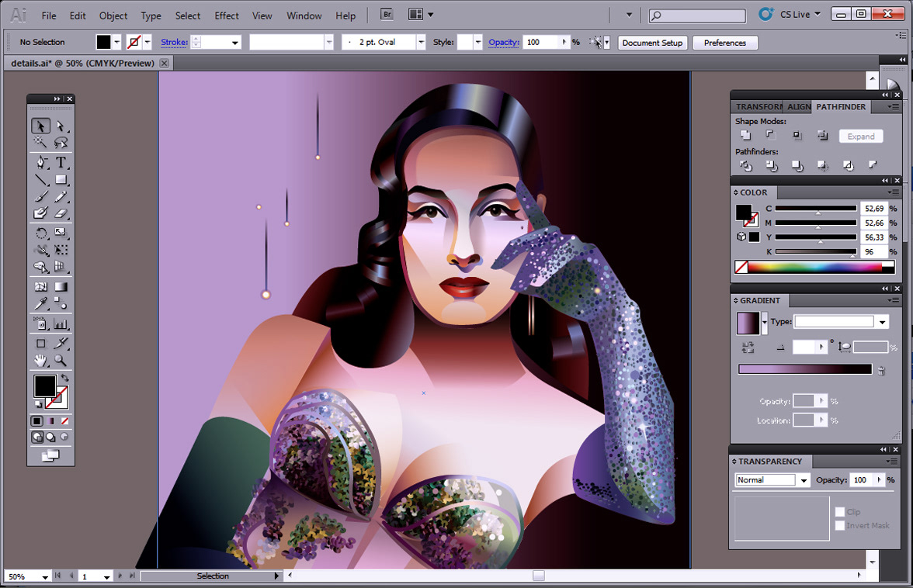
Task: Switch to the Align panel tab
Action: pos(798,107)
